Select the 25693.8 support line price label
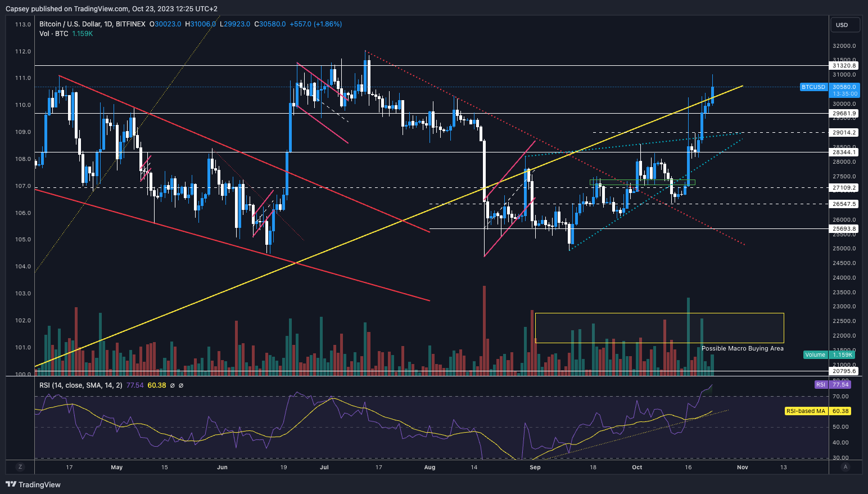 pos(844,229)
